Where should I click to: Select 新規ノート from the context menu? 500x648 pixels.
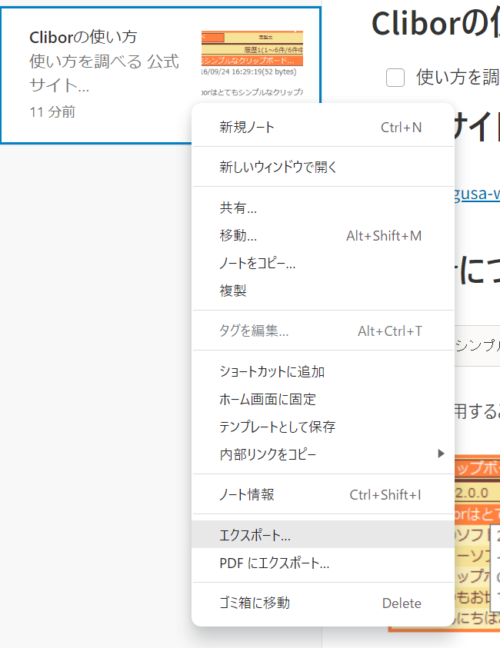pos(323,127)
